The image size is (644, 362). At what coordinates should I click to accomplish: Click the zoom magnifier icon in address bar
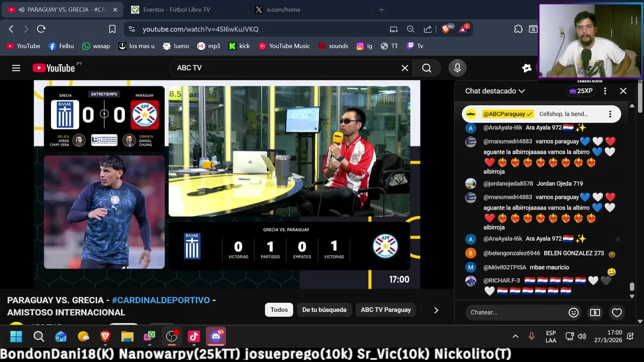pos(411,29)
